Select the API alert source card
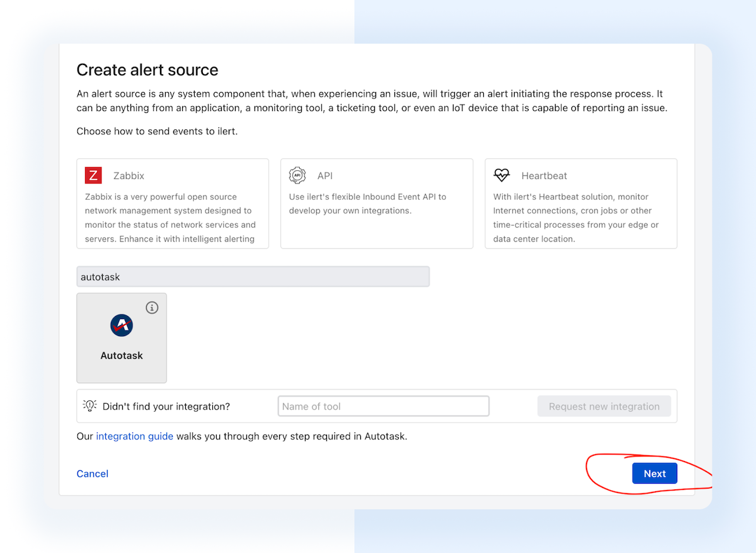Viewport: 756px width, 553px height. click(x=377, y=203)
